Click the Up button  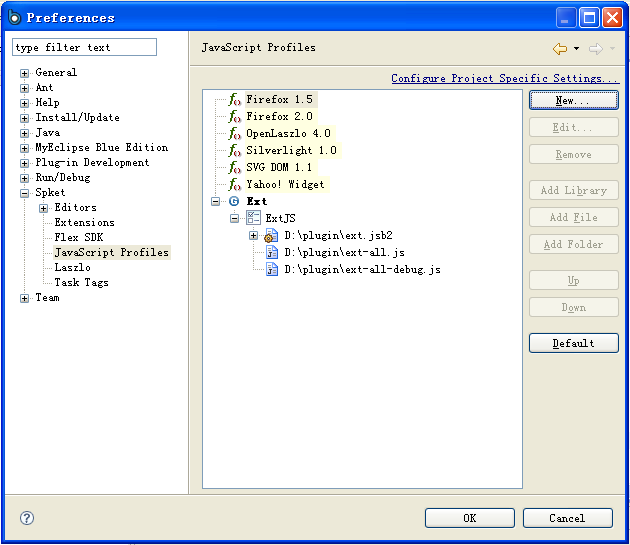coord(573,280)
